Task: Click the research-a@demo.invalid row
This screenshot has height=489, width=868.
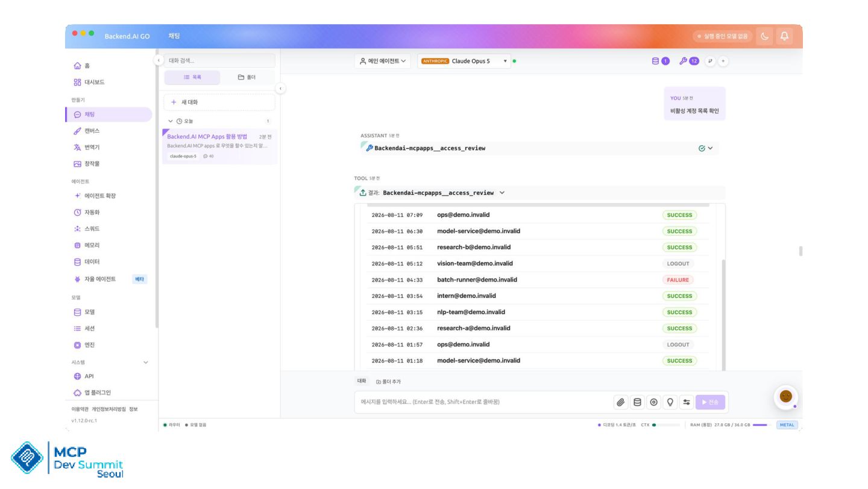Action: point(538,329)
